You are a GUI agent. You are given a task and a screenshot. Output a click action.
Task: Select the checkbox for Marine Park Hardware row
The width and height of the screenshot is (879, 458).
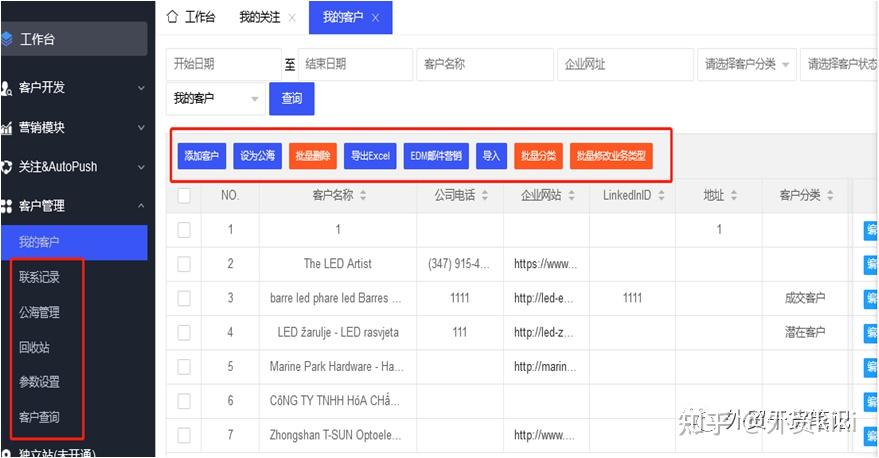pyautogui.click(x=184, y=367)
